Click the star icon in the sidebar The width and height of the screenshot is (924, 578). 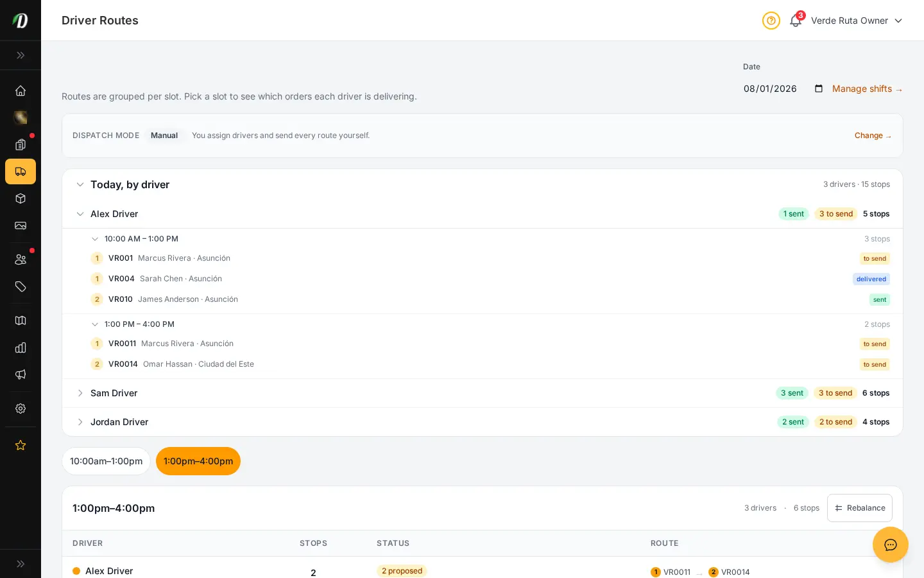(21, 445)
